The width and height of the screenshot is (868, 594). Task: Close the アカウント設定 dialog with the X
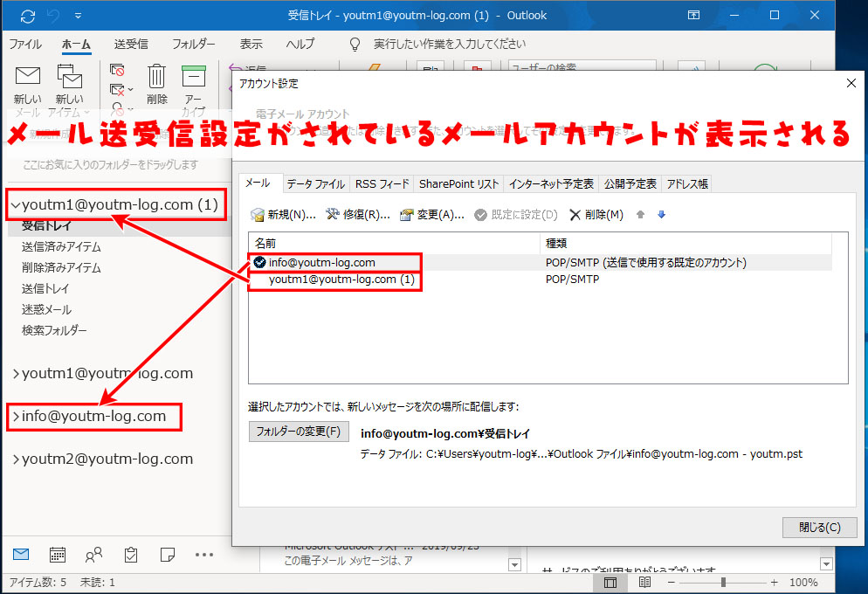click(x=851, y=83)
